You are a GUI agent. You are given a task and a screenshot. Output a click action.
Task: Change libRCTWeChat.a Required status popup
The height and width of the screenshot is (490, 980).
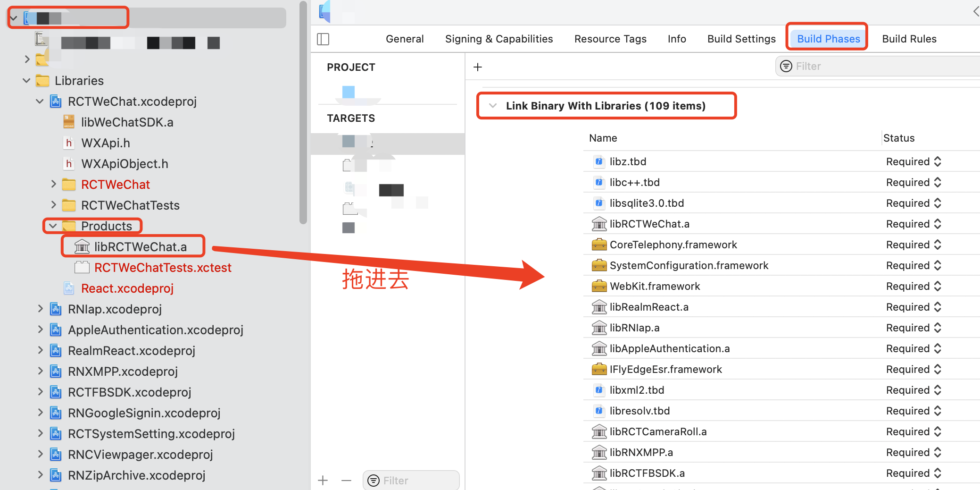914,224
